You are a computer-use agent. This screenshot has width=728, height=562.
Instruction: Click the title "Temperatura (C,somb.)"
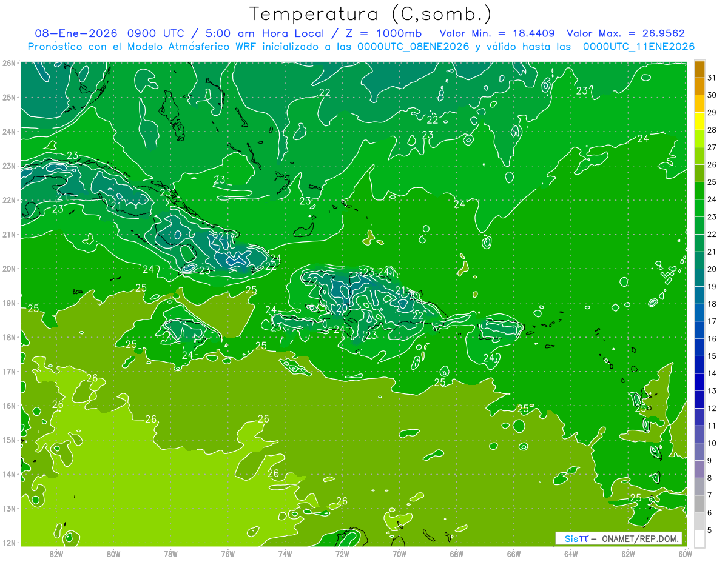point(371,14)
